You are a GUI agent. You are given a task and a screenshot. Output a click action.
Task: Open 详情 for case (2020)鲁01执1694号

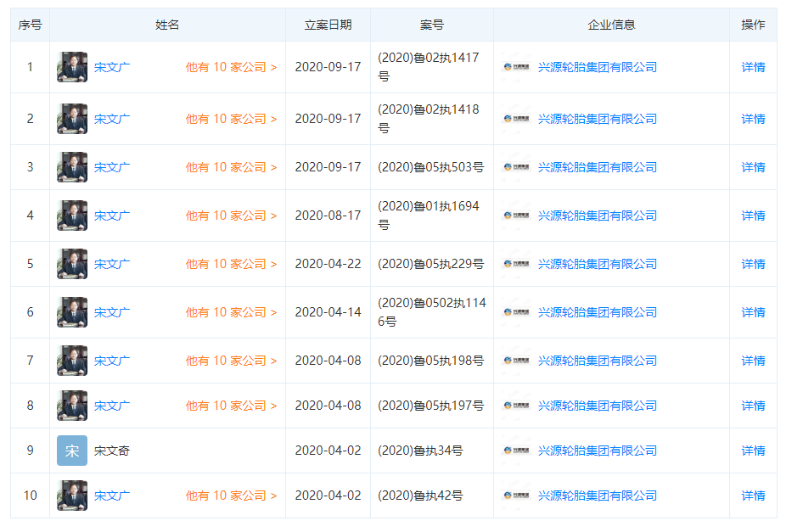tap(753, 216)
